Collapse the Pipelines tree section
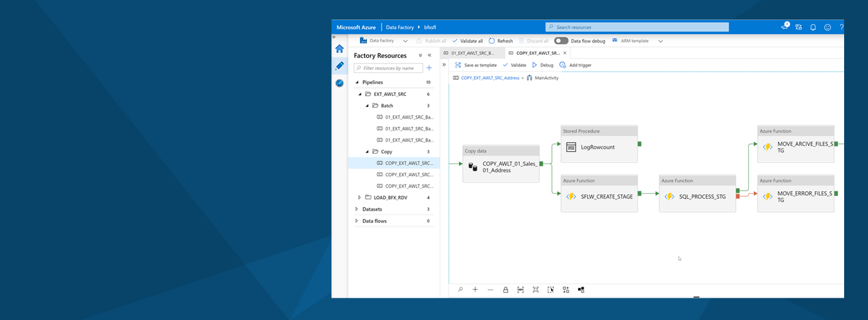The image size is (868, 320). pyautogui.click(x=357, y=82)
